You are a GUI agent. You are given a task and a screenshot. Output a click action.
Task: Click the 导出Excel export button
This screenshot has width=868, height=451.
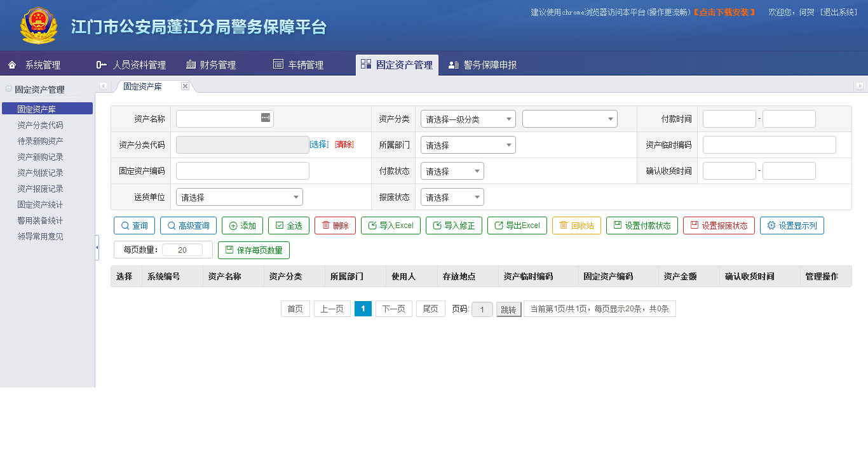pyautogui.click(x=517, y=226)
